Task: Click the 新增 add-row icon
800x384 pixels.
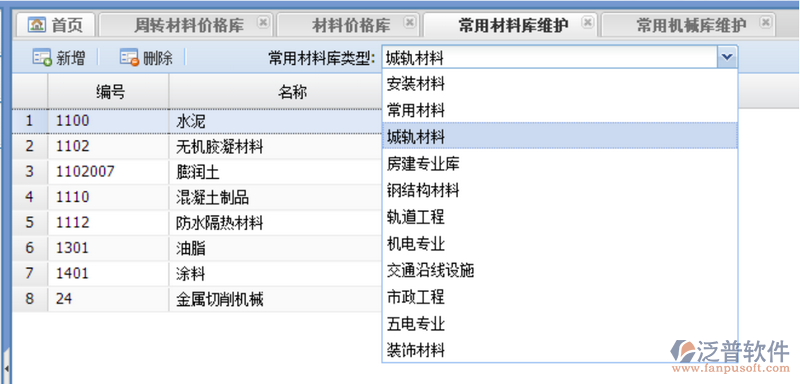Action: coord(42,57)
